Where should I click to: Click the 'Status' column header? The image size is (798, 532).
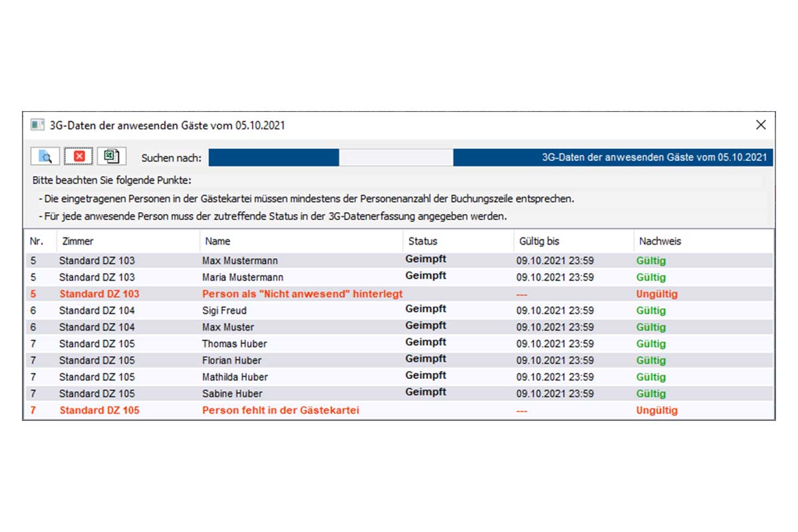point(422,241)
